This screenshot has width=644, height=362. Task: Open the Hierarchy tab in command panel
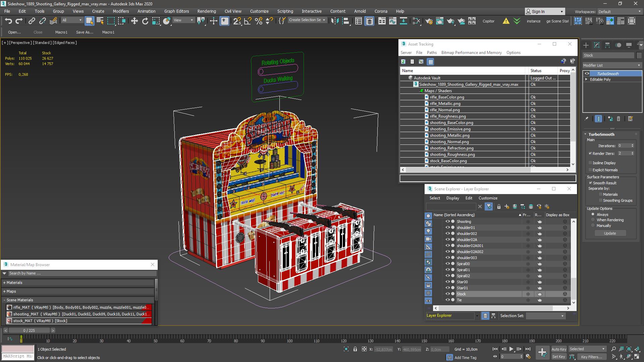pos(607,45)
